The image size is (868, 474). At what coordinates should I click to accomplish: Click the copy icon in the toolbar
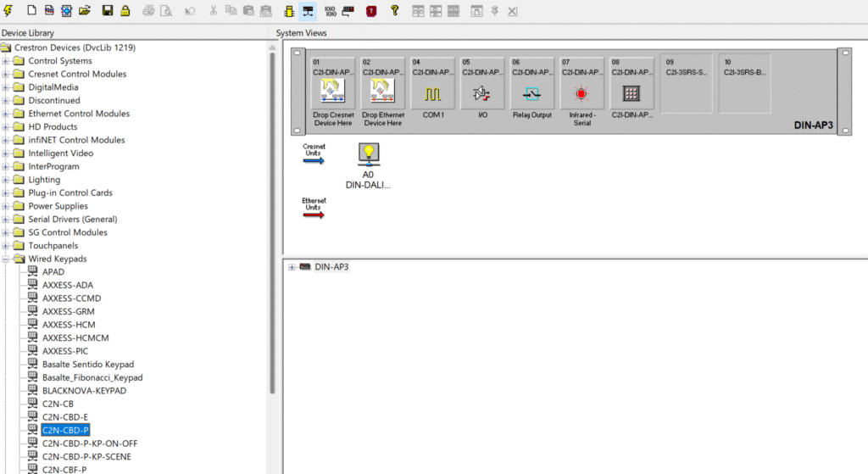click(x=231, y=10)
